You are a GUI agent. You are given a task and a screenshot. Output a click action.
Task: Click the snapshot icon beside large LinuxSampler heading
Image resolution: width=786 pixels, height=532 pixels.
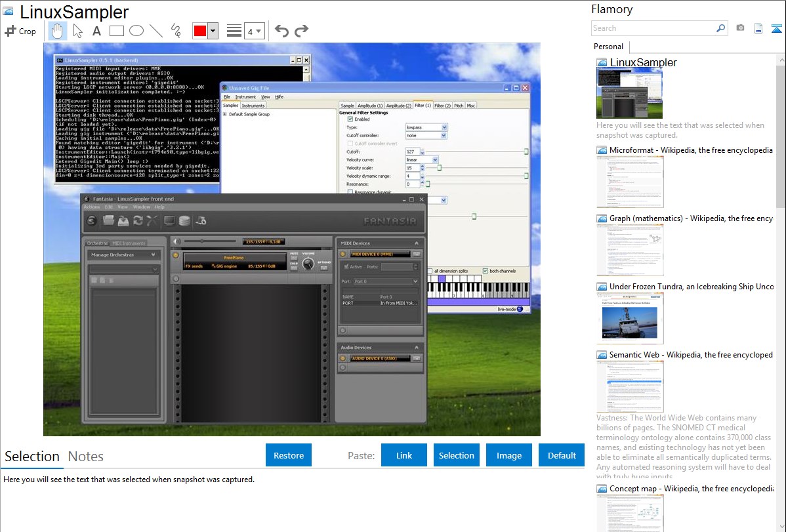pos(8,12)
